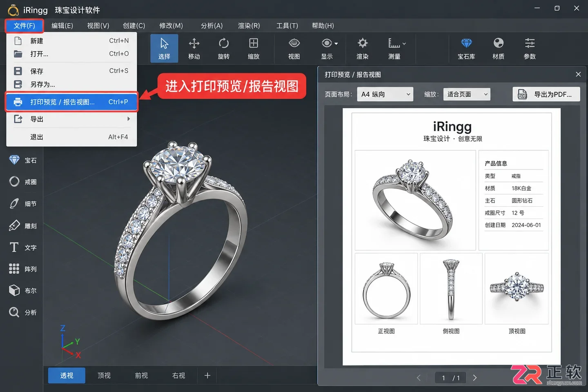Image resolution: width=588 pixels, height=392 pixels.
Task: Open the 帮助(H) menu
Action: pyautogui.click(x=323, y=26)
